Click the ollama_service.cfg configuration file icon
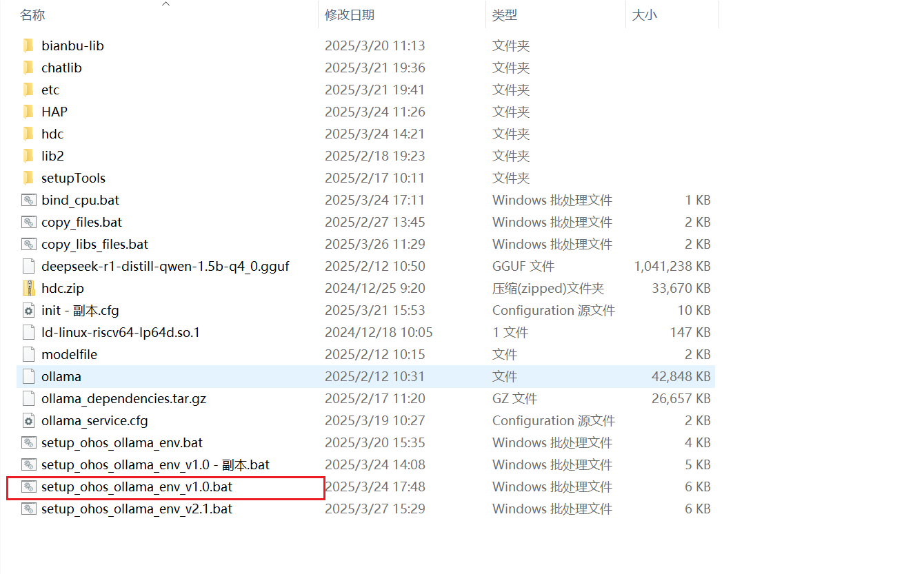Image resolution: width=924 pixels, height=574 pixels. tap(28, 420)
